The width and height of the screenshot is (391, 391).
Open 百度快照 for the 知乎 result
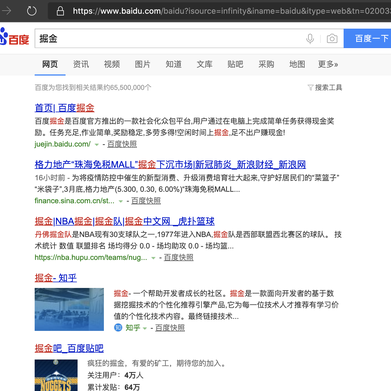170,328
